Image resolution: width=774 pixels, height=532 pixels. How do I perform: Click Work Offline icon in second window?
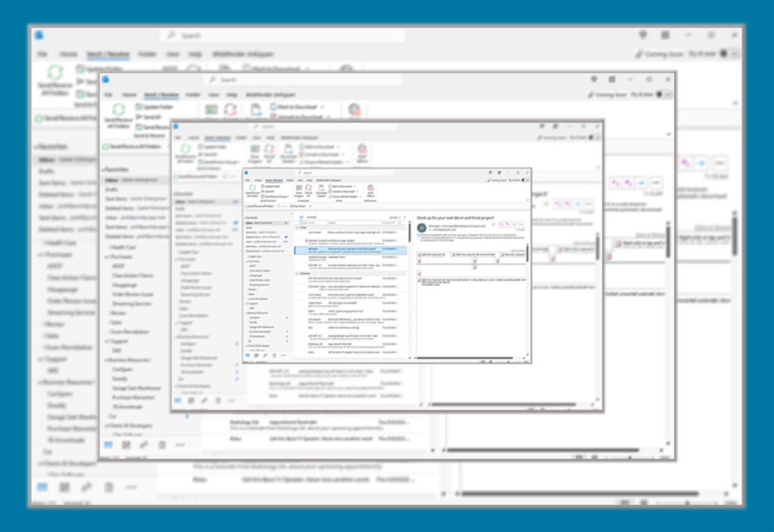354,109
